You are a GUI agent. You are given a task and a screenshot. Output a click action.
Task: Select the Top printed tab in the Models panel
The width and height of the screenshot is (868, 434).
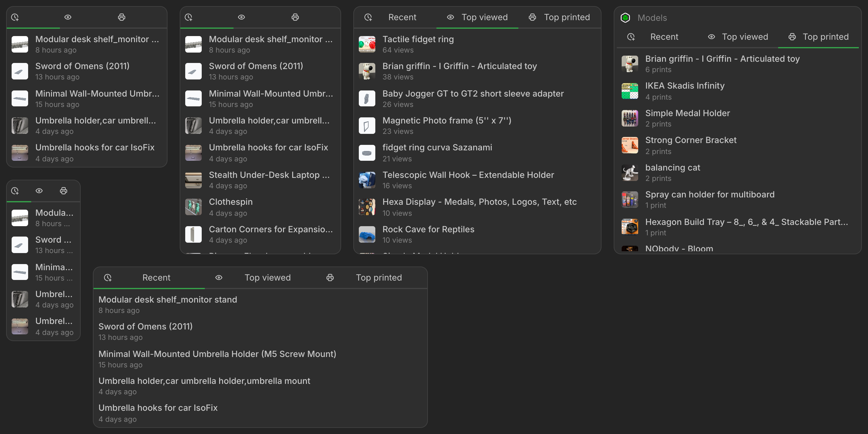[x=818, y=37]
